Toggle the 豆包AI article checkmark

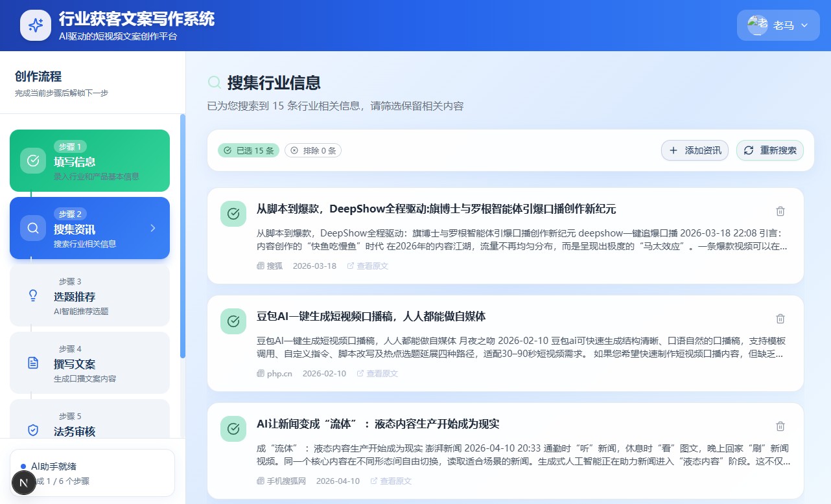click(233, 321)
